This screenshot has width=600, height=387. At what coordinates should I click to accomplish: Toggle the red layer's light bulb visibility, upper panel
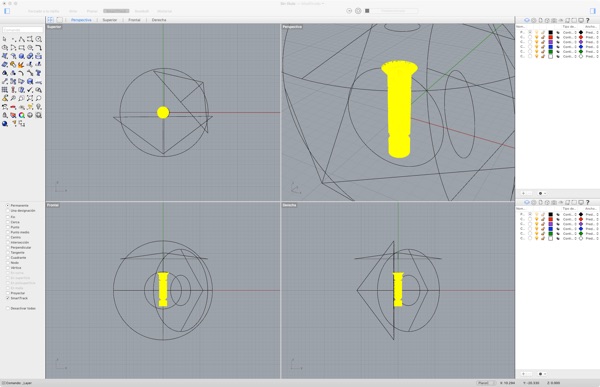click(x=536, y=37)
